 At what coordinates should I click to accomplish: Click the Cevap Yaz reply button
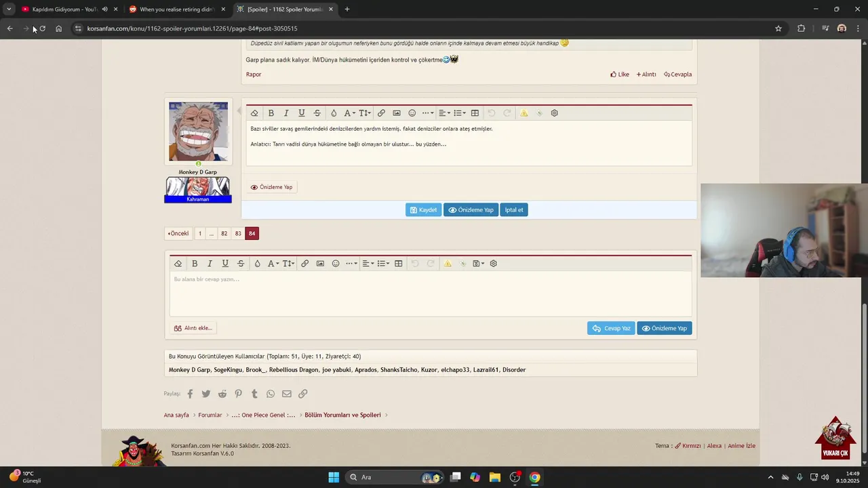click(x=611, y=328)
